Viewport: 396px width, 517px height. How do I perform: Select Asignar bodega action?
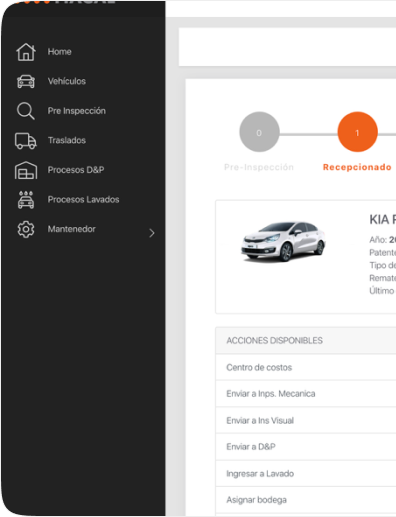pos(306,500)
